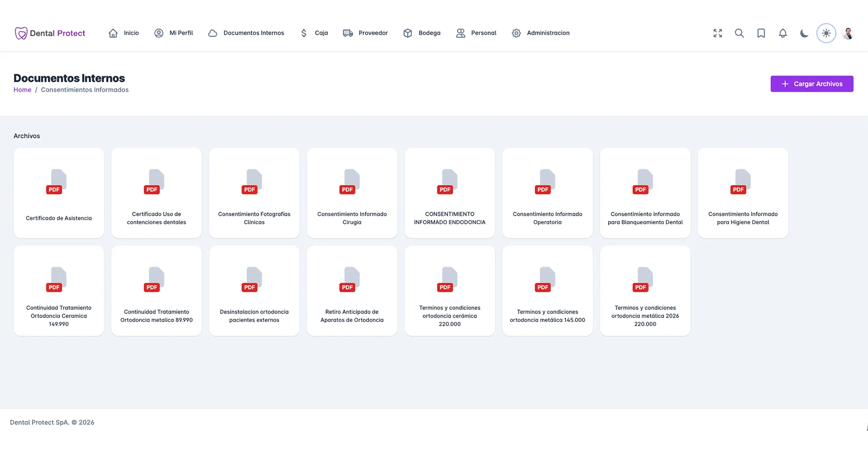Viewport: 868px width, 451px height.
Task: Open PDF icon of Terminos ortodoncia cerámica 220.000
Action: point(447,280)
